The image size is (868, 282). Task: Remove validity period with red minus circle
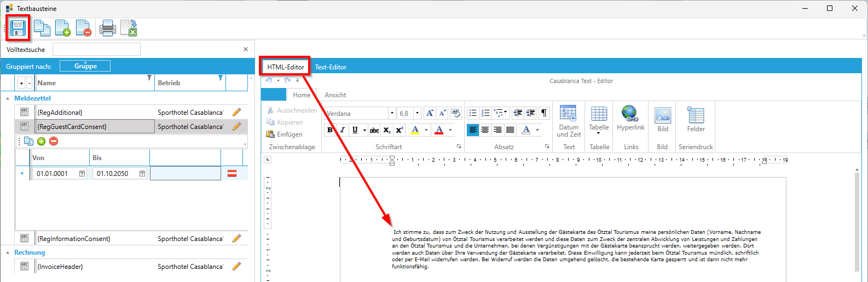(54, 141)
